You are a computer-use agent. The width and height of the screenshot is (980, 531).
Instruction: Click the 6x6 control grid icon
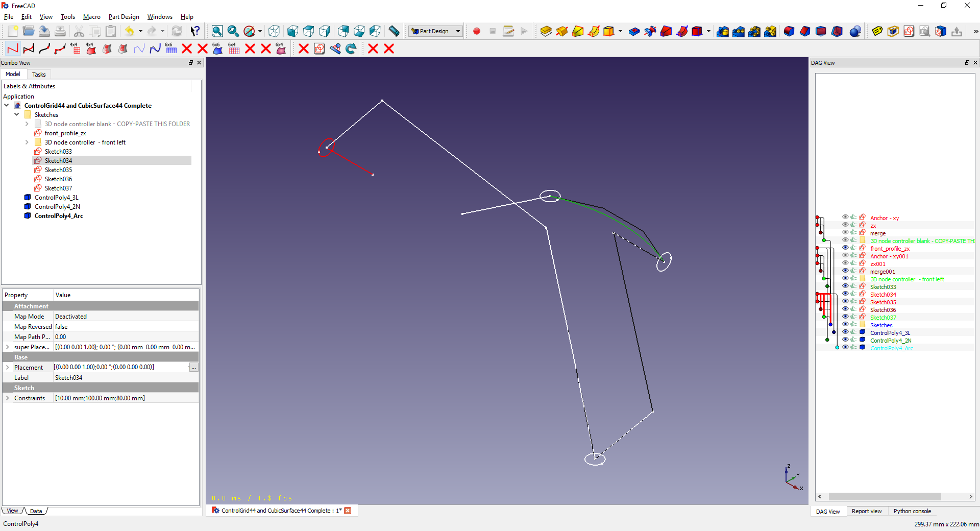(170, 49)
